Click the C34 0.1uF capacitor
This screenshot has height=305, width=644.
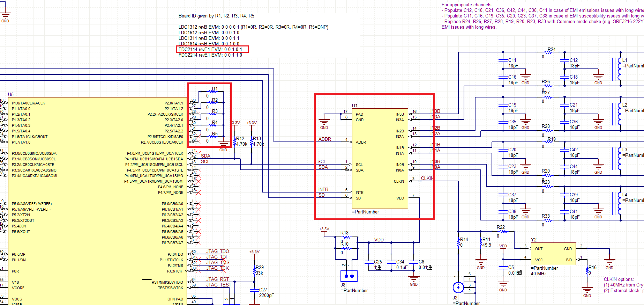[391, 262]
